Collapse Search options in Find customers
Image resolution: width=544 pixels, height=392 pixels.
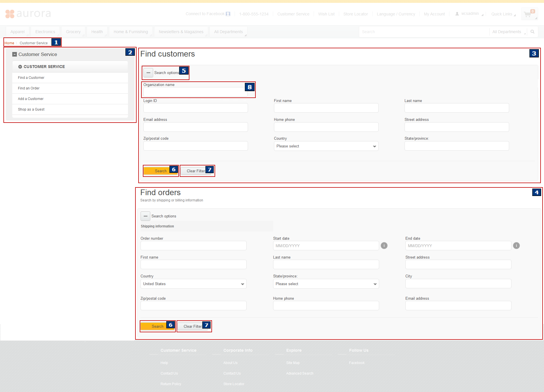pyautogui.click(x=148, y=73)
